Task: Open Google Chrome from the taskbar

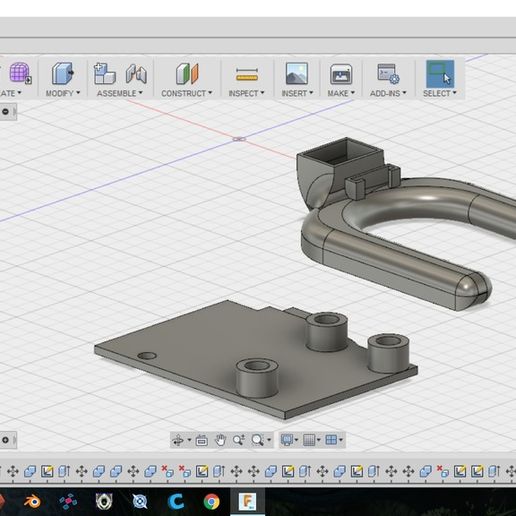Action: [x=211, y=502]
